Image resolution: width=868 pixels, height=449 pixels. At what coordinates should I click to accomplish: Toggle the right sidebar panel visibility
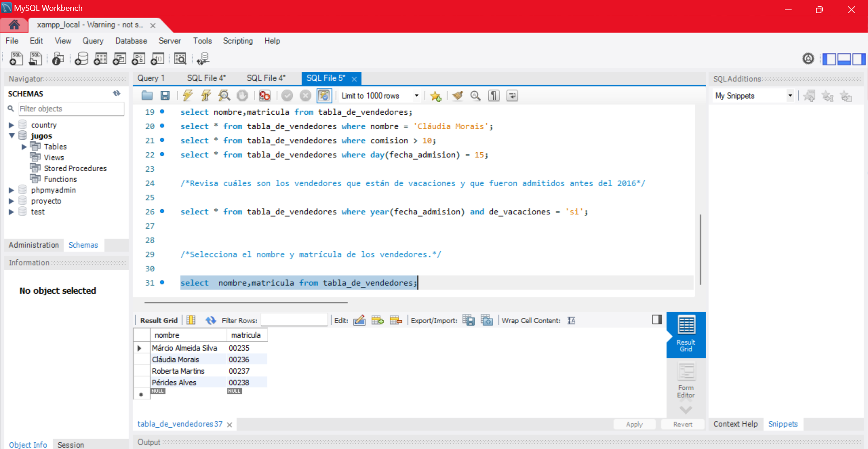pos(859,59)
